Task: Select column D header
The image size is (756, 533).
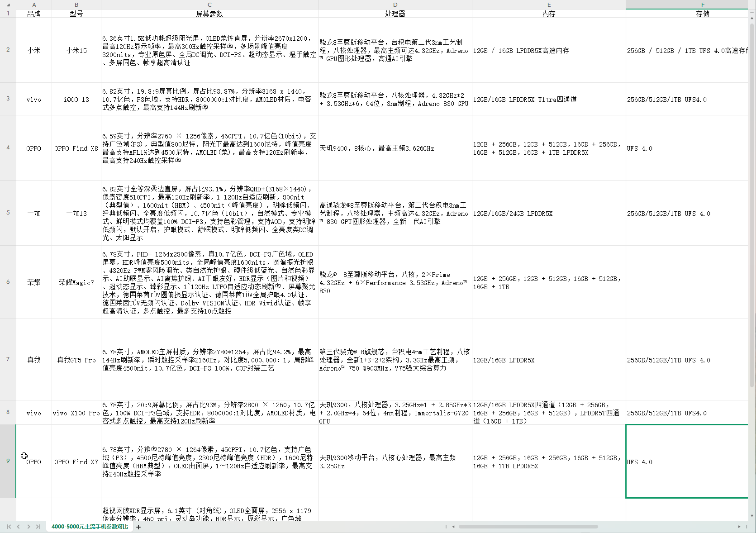Action: (395, 5)
